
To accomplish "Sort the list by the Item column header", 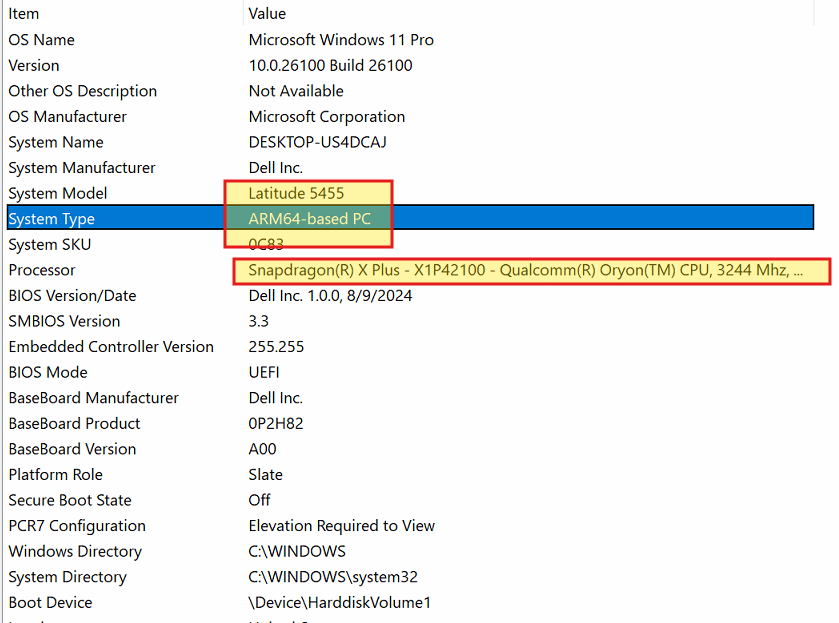I will click(x=24, y=13).
